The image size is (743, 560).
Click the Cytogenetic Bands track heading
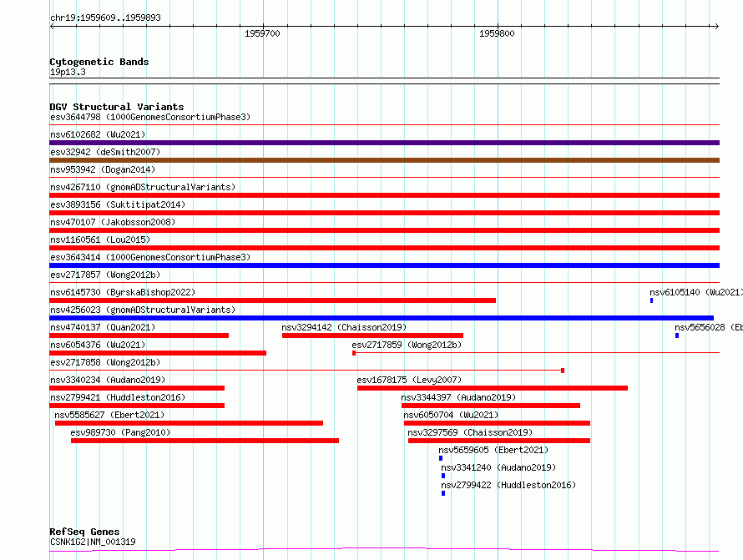99,62
